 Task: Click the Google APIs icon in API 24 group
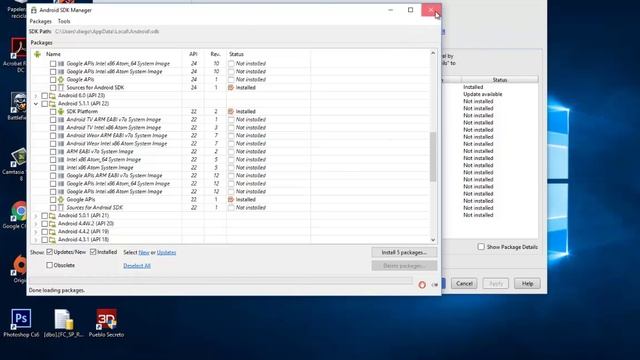click(x=61, y=80)
